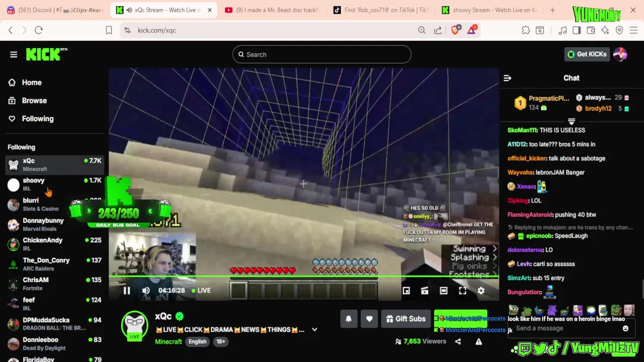Image resolution: width=644 pixels, height=362 pixels.
Task: Open the ChickenAndy channel
Action: (x=54, y=244)
